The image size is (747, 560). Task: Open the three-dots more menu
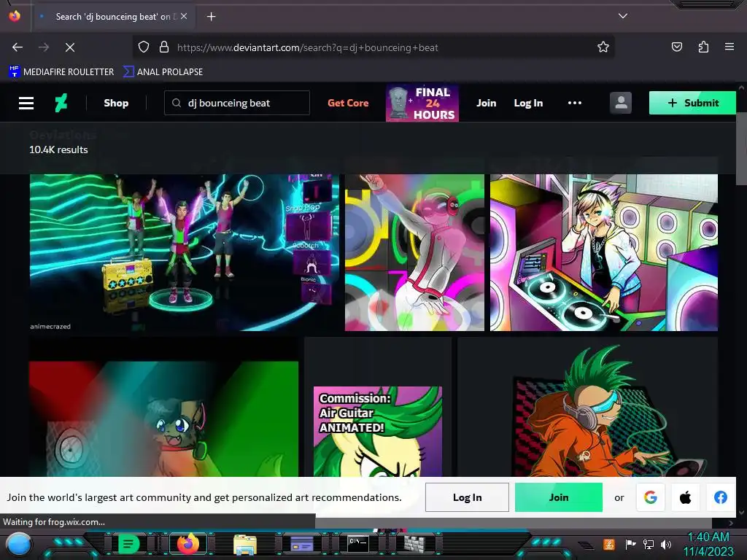(x=575, y=103)
